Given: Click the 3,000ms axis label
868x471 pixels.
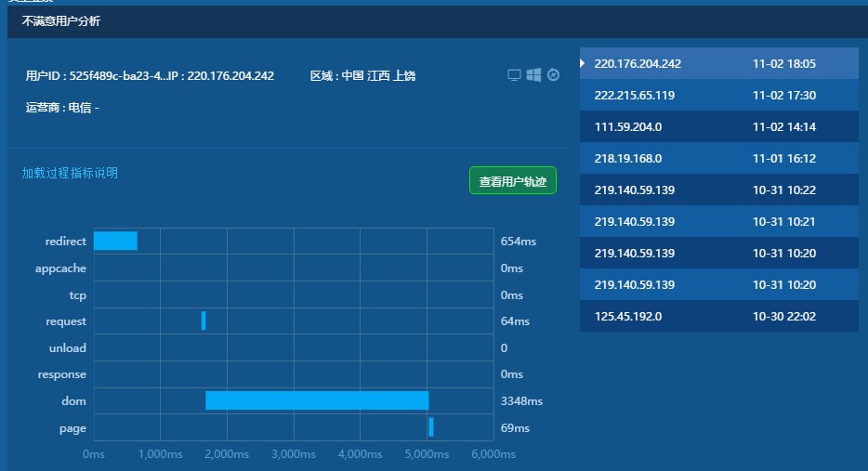Looking at the screenshot, I should pos(294,454).
